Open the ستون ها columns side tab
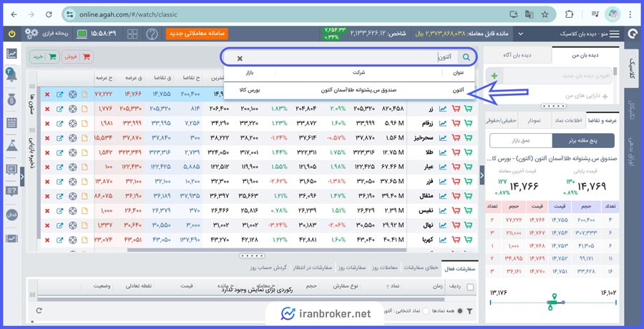This screenshot has height=329, width=644. 32,103
